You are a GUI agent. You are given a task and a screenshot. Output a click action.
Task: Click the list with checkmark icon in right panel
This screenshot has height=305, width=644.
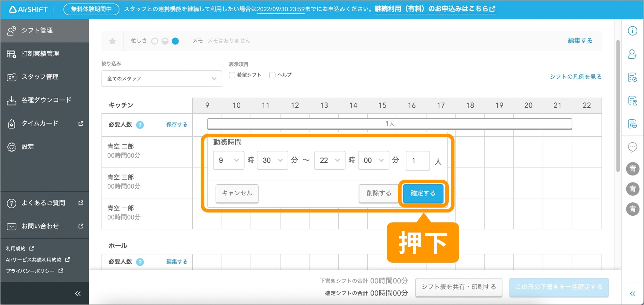(632, 77)
